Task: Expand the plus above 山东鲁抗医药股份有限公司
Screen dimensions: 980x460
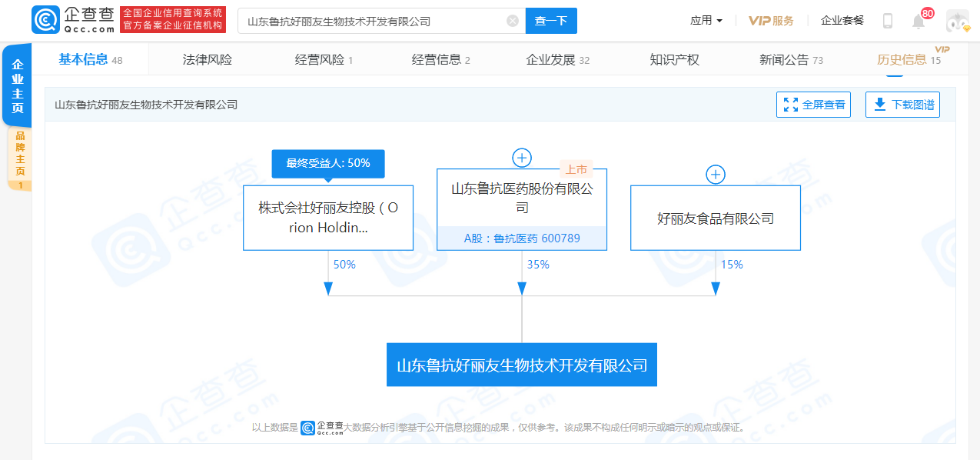Action: coord(522,158)
